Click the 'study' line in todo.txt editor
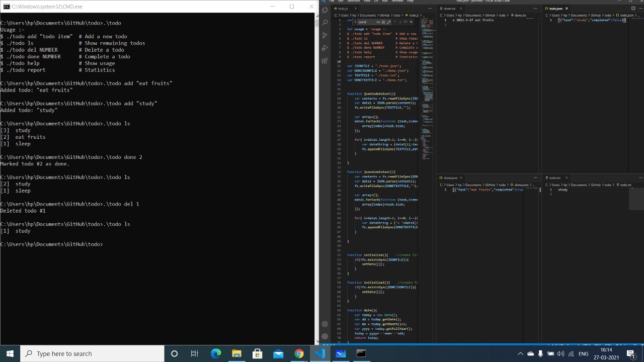644x362 pixels. [562, 190]
